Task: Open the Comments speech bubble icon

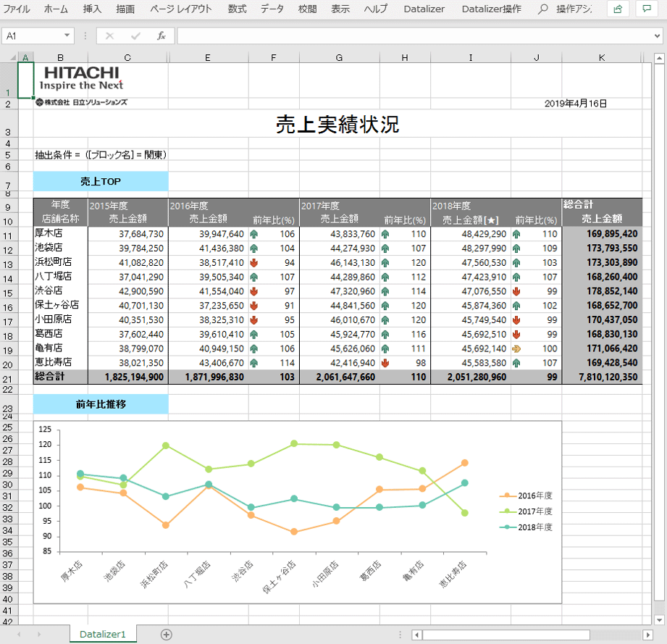Action: [645, 9]
